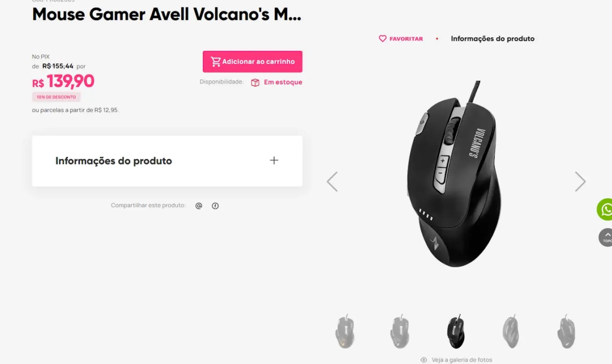Open WhatsApp chat bubble
This screenshot has height=364, width=612.
click(x=605, y=210)
